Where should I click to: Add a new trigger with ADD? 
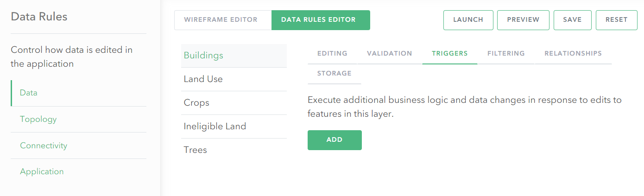pos(335,140)
